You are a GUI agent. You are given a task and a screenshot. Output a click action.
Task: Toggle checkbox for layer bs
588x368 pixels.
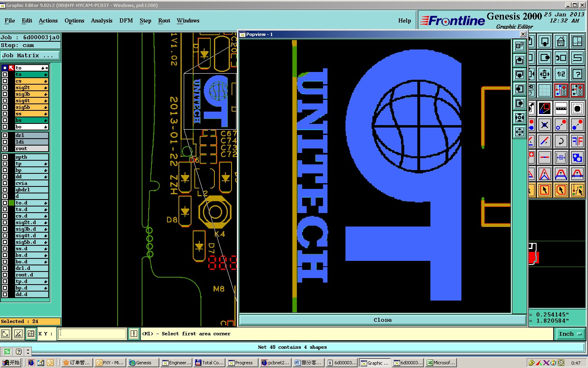(5, 120)
